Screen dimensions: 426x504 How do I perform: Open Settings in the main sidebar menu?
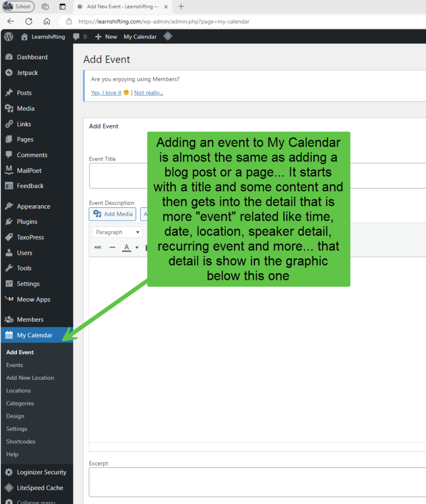(x=36, y=283)
